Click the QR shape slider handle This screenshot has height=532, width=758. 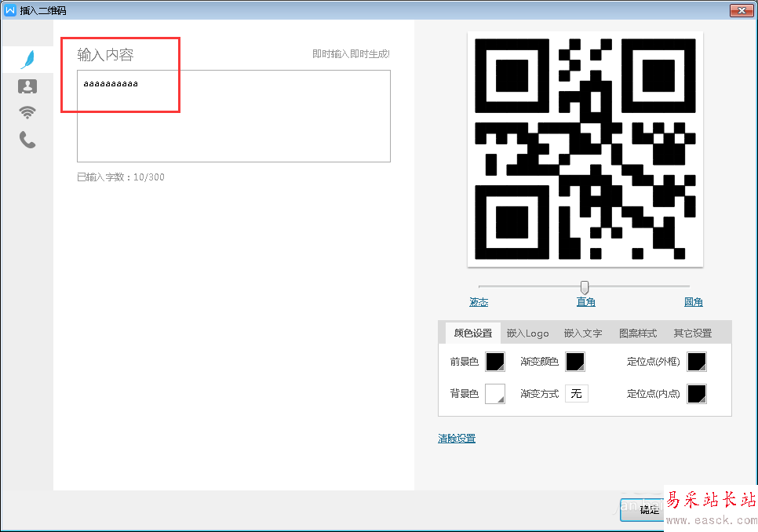pyautogui.click(x=585, y=287)
